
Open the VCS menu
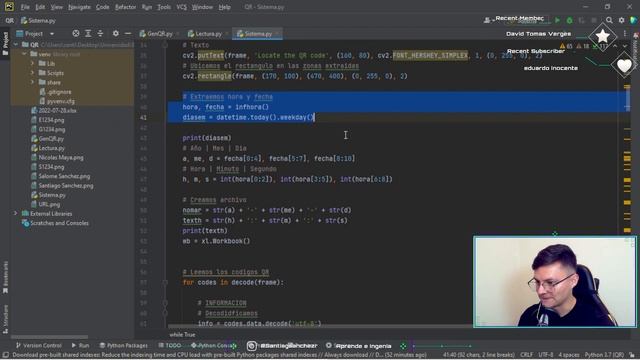(x=181, y=7)
